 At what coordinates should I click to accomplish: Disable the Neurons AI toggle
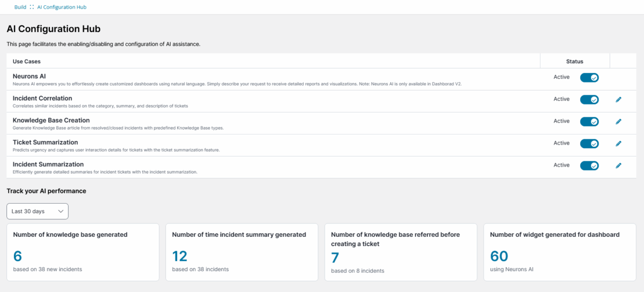[589, 78]
